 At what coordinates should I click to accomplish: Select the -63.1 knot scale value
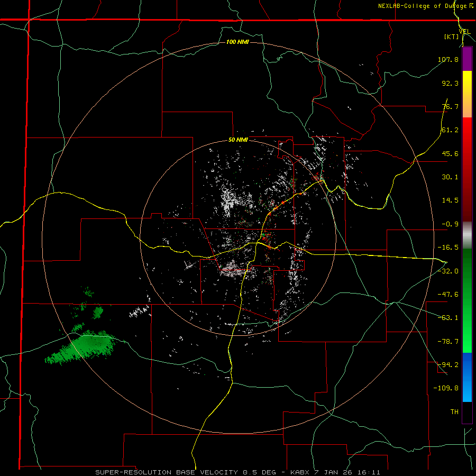pyautogui.click(x=448, y=318)
